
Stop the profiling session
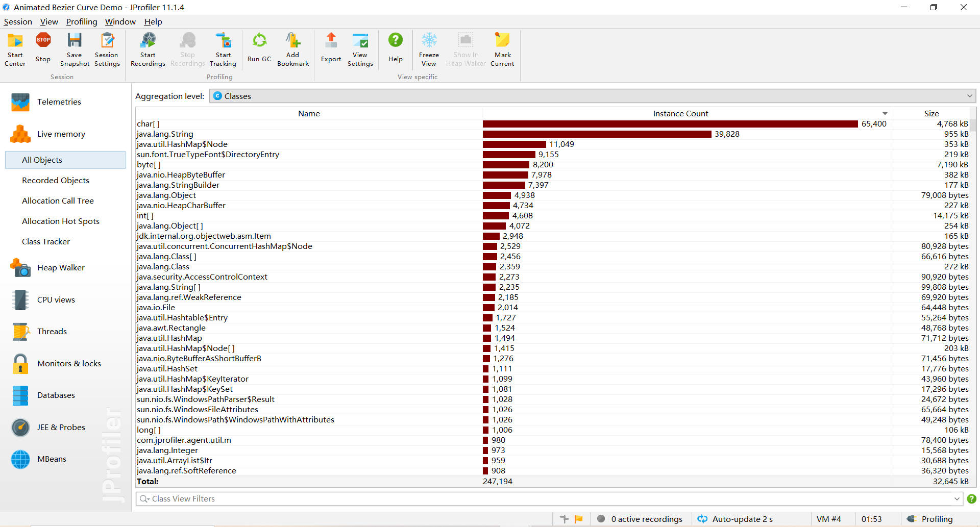coord(43,49)
